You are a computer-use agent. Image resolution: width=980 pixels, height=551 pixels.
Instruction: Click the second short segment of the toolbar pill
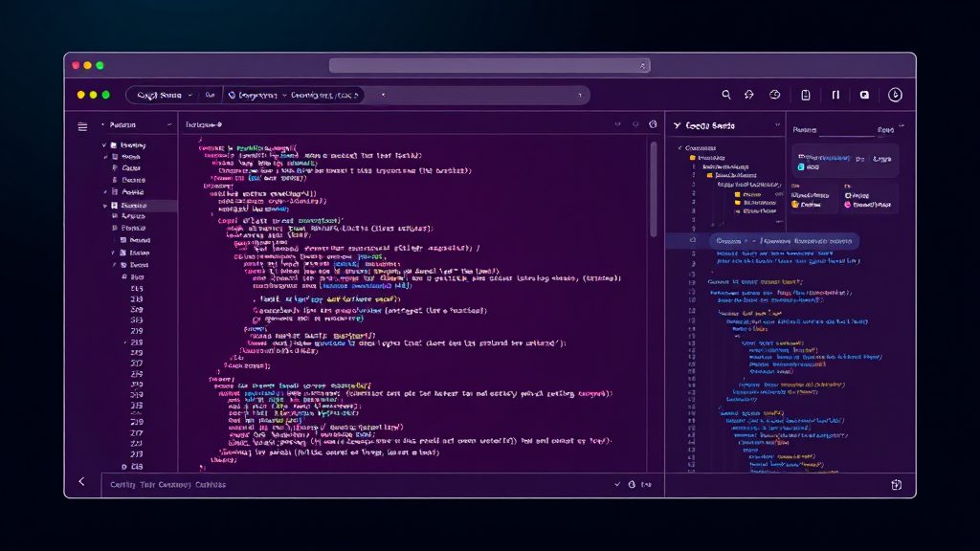pyautogui.click(x=210, y=95)
